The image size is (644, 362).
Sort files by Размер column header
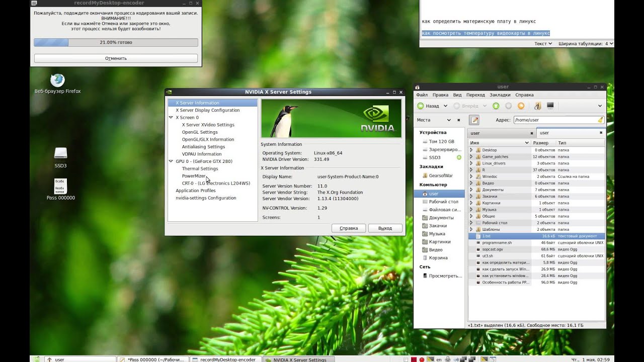543,143
